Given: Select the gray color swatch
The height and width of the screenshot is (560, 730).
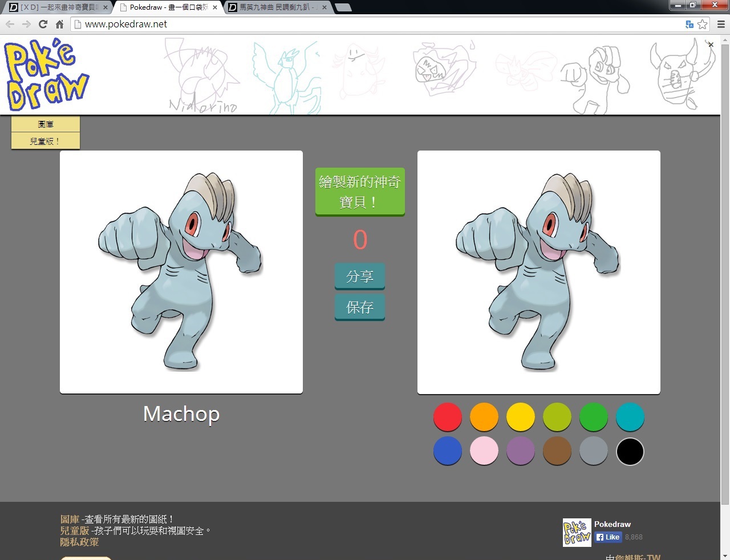Looking at the screenshot, I should (x=594, y=451).
